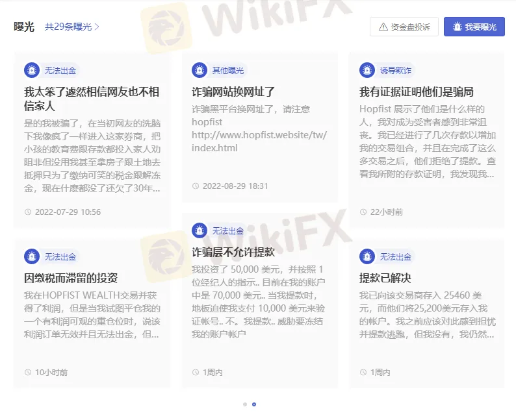Click siren icon on 诈骗层不允许提款 card
516x420 pixels.
[200, 230]
